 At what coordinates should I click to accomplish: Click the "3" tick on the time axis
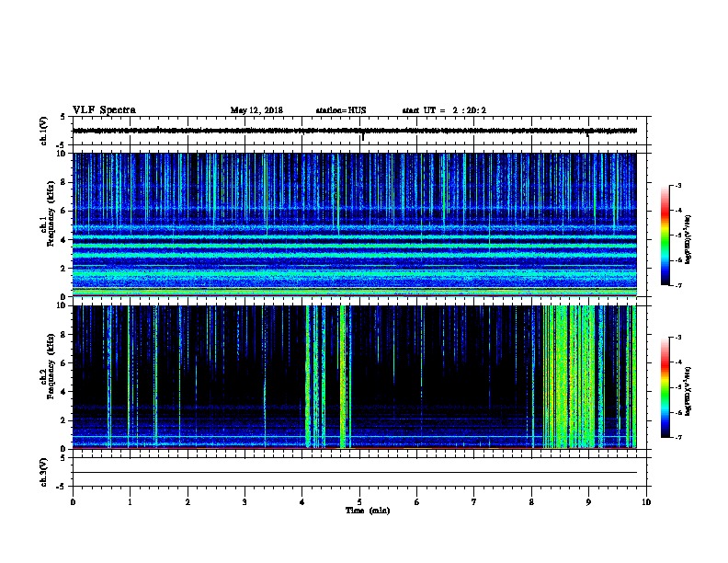[x=245, y=502]
